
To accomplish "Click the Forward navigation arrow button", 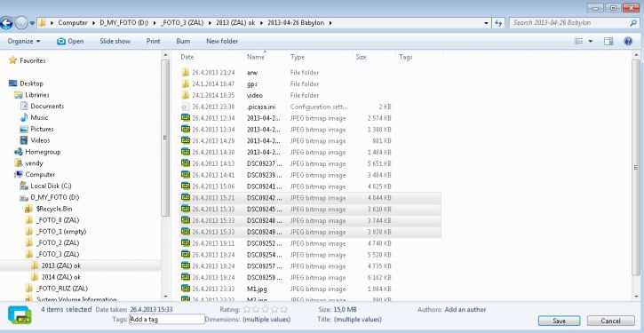I will point(21,23).
